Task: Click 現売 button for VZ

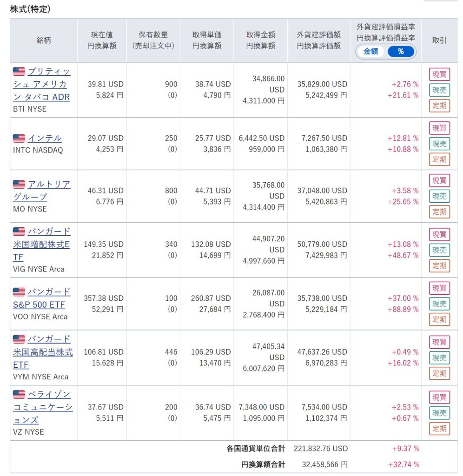Action: tap(439, 413)
